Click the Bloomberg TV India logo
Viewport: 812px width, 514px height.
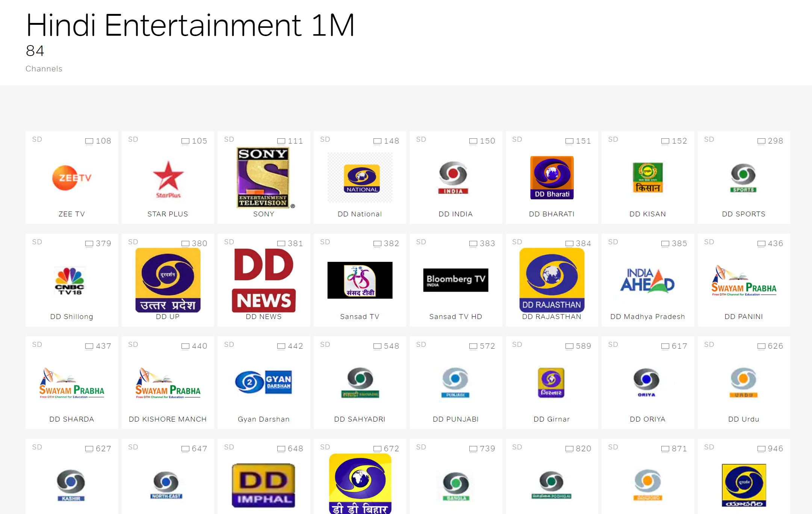click(x=455, y=280)
